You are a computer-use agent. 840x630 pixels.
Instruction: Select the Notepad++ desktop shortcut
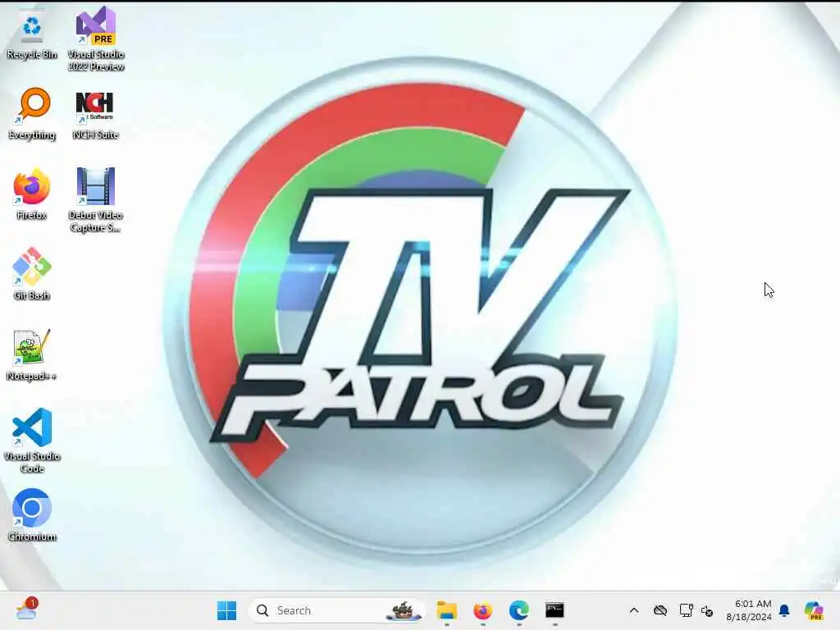tap(32, 355)
